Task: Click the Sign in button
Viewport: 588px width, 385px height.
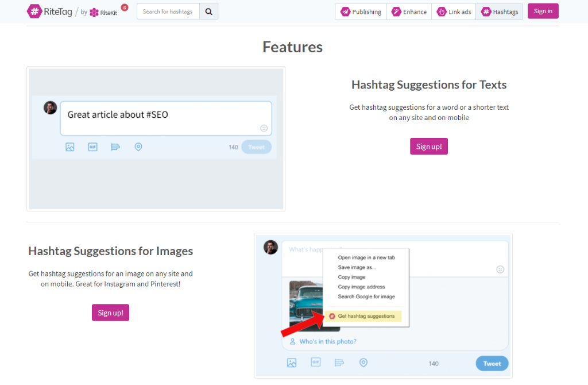Action: click(x=543, y=11)
